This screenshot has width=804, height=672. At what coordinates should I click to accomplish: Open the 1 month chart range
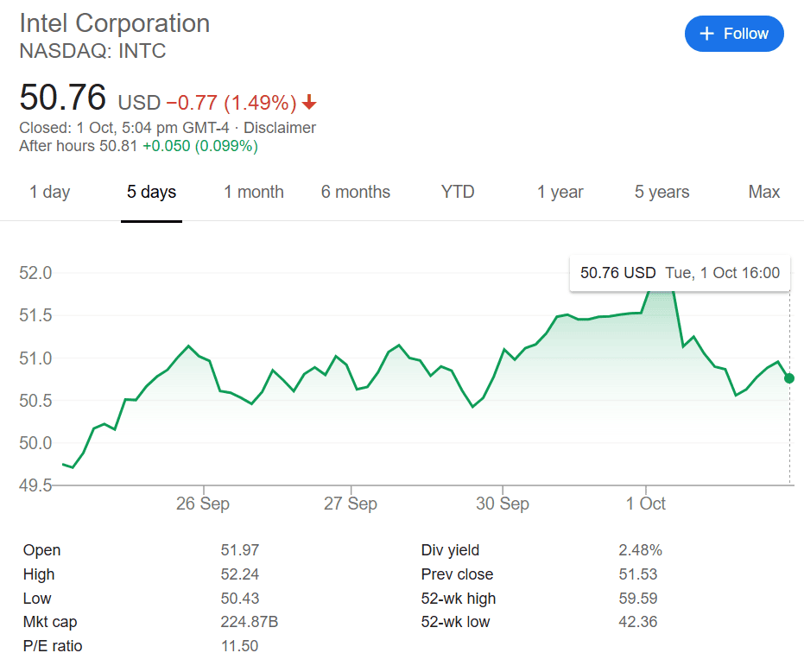254,192
